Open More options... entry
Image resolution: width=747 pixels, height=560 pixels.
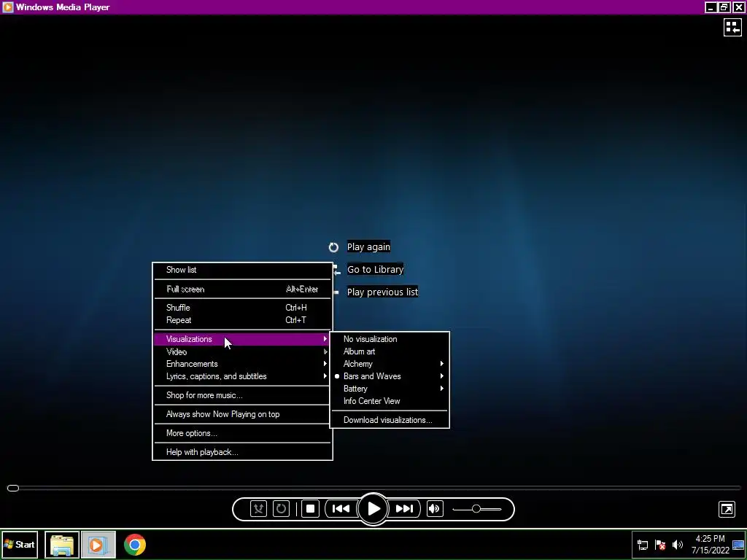242,433
